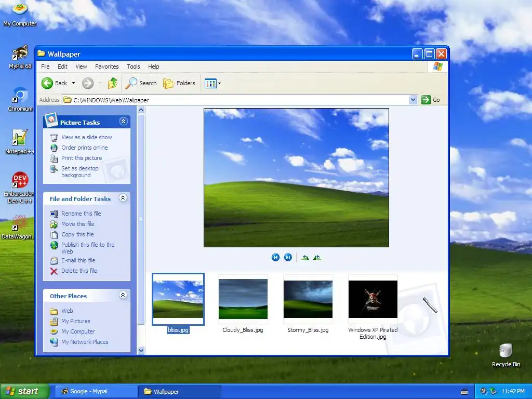Viewport: 532px width, 399px height.
Task: Click the Go button
Action: pyautogui.click(x=431, y=100)
